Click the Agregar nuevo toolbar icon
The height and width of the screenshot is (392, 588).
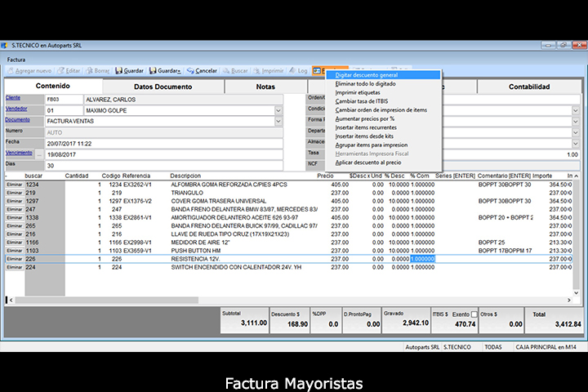click(x=11, y=71)
